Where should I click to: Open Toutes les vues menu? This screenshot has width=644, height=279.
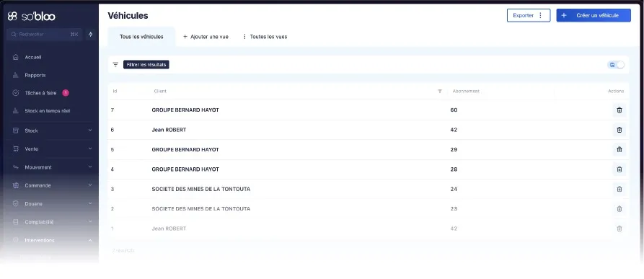coord(265,37)
